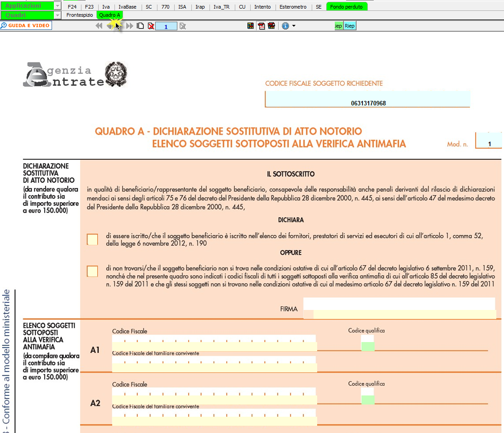Open GUIDA E VIDEO help
This screenshot has height=433, width=504.
[26, 25]
